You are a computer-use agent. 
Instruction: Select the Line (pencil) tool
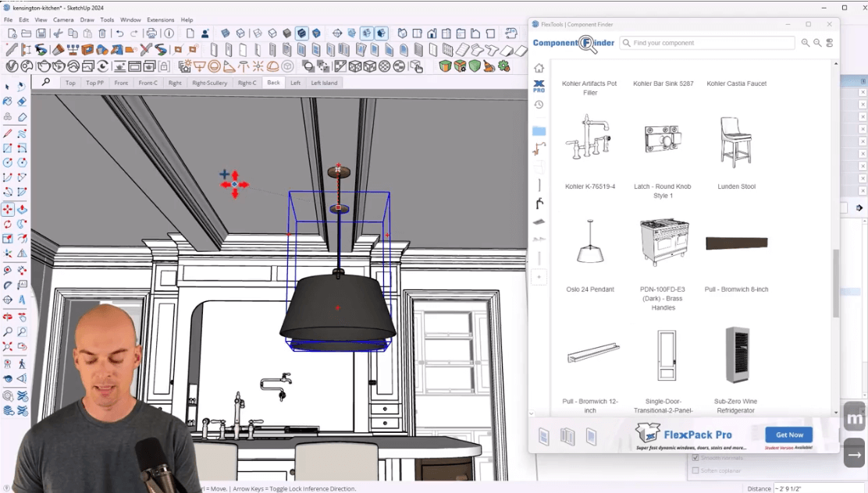tap(8, 133)
